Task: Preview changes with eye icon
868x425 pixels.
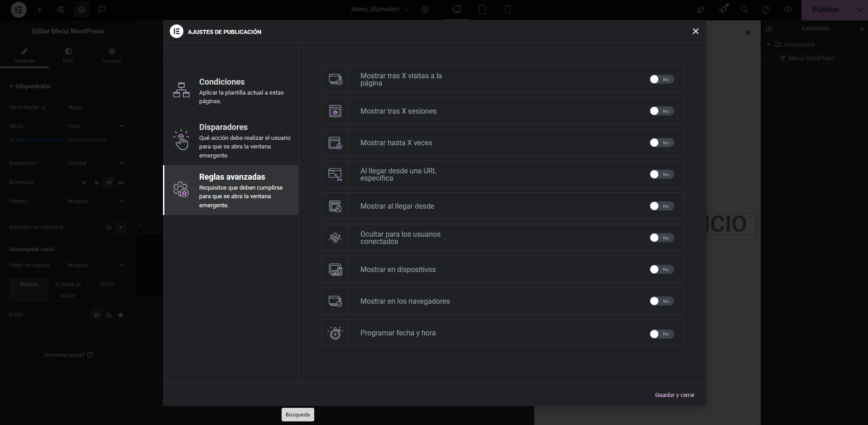Action: 788,10
